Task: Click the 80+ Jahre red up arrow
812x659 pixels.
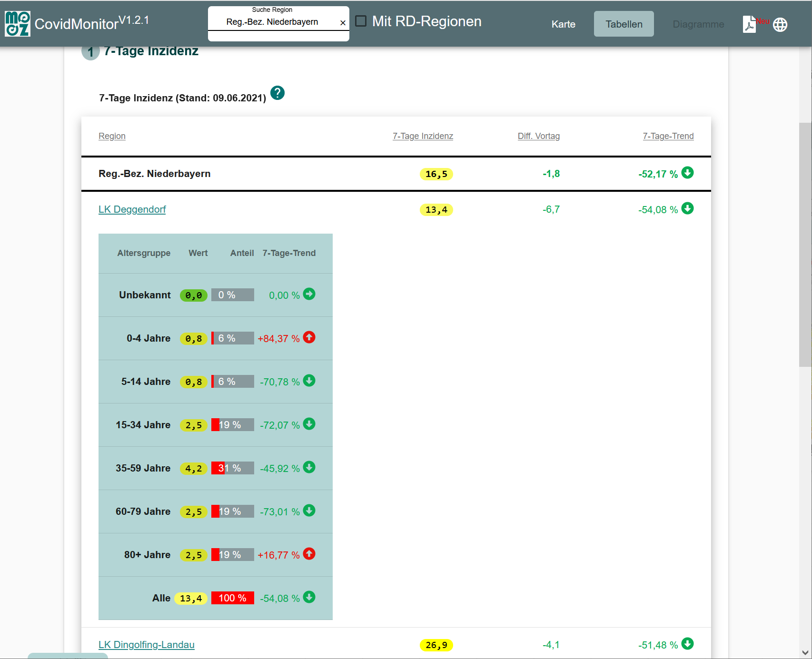Action: [x=309, y=554]
